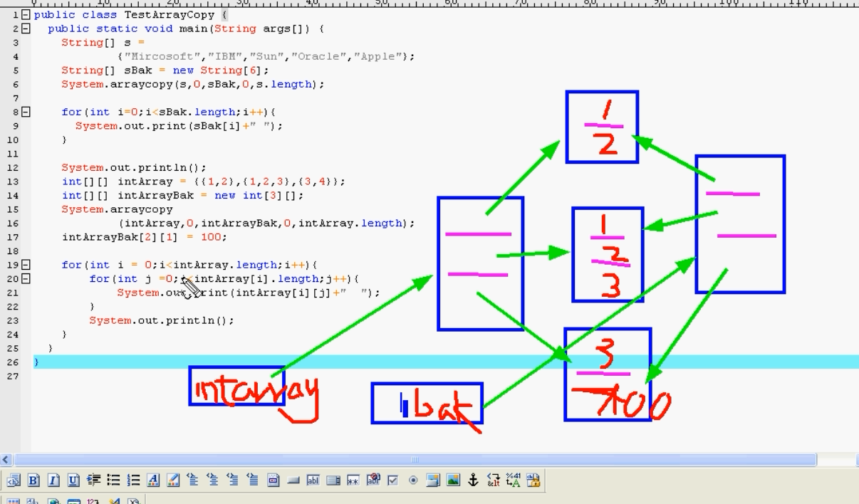Click 'intArrayBak[2][1] = 100;' on line 17

(145, 237)
